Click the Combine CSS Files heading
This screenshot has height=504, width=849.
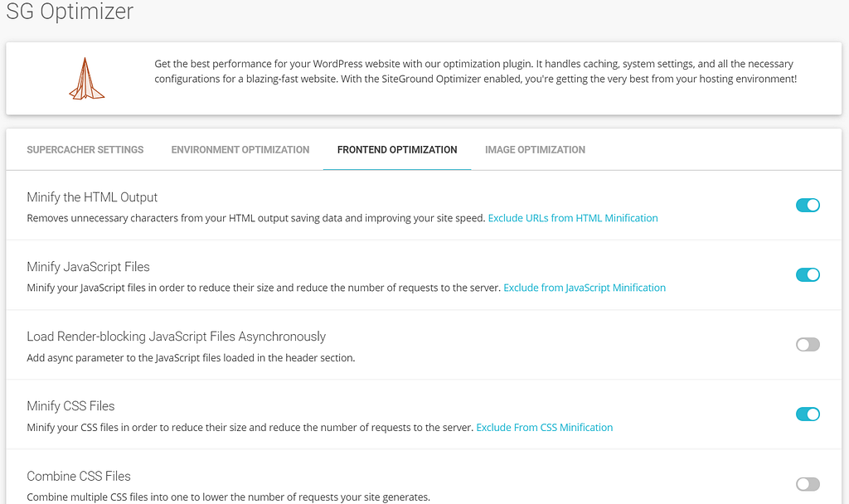pyautogui.click(x=79, y=477)
